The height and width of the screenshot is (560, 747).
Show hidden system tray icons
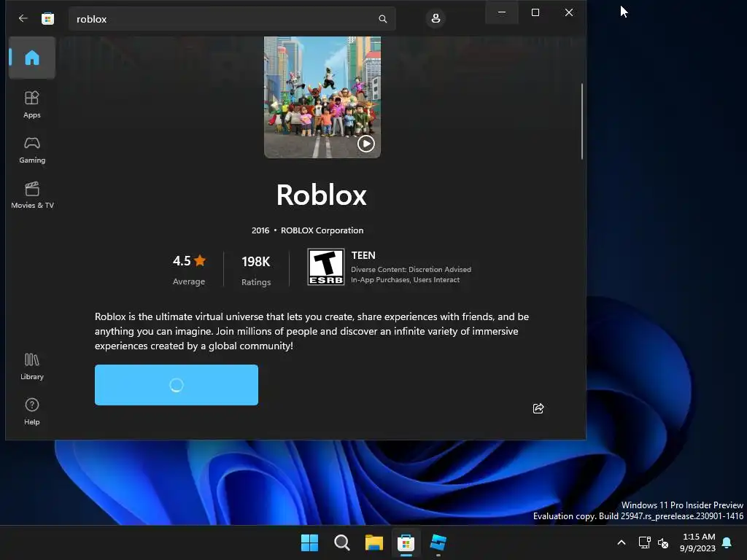pos(622,542)
